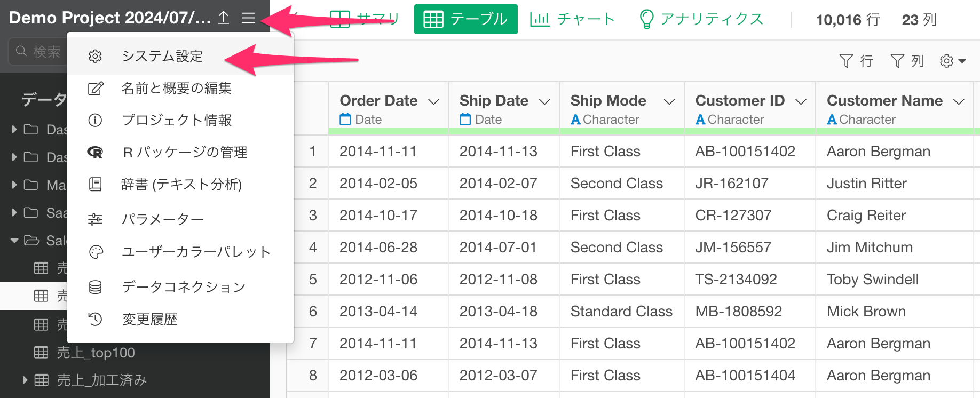Open Order Date column dropdown arrow
The height and width of the screenshot is (398, 980).
[x=433, y=101]
